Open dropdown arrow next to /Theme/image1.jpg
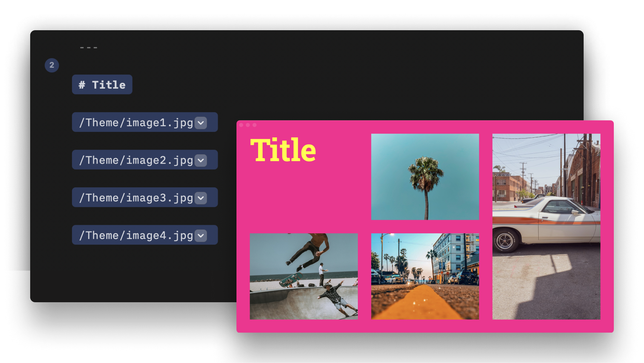This screenshot has height=363, width=644. (201, 123)
